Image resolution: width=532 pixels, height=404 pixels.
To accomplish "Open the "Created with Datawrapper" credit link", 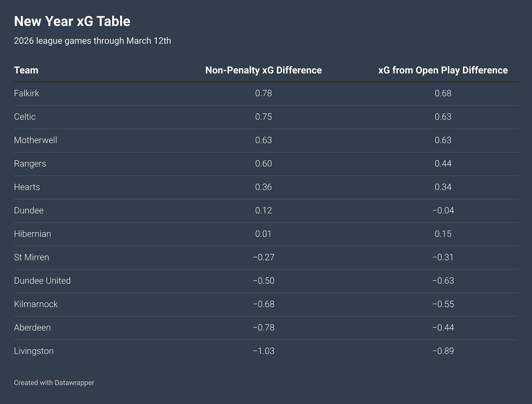I will [x=54, y=382].
